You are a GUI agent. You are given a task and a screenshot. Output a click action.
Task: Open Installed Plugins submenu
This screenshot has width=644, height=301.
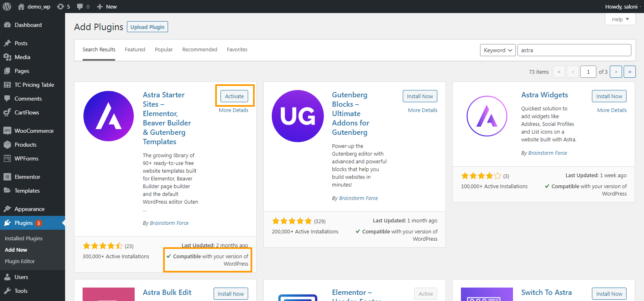point(24,238)
